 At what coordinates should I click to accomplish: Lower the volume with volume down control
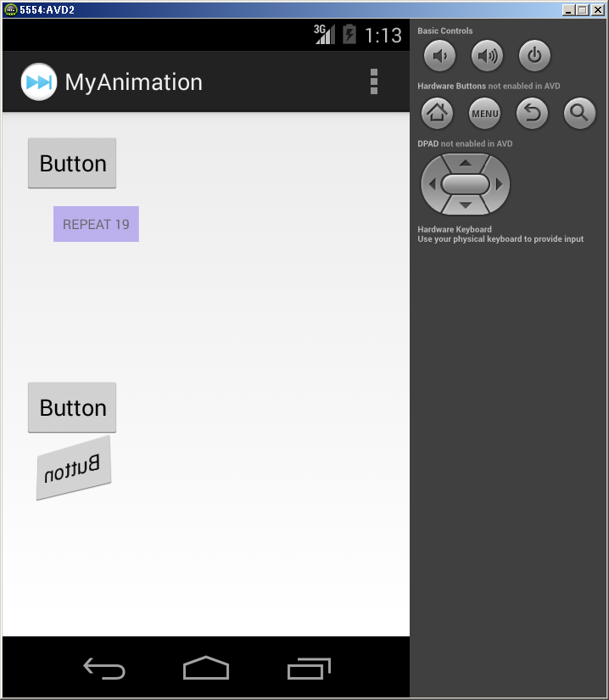(439, 56)
